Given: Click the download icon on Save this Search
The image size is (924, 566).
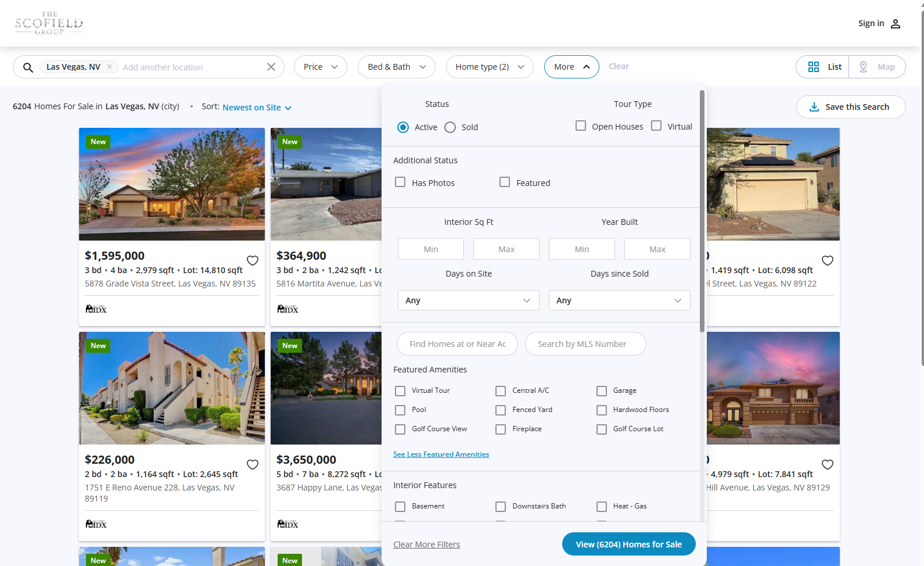Looking at the screenshot, I should (x=814, y=107).
